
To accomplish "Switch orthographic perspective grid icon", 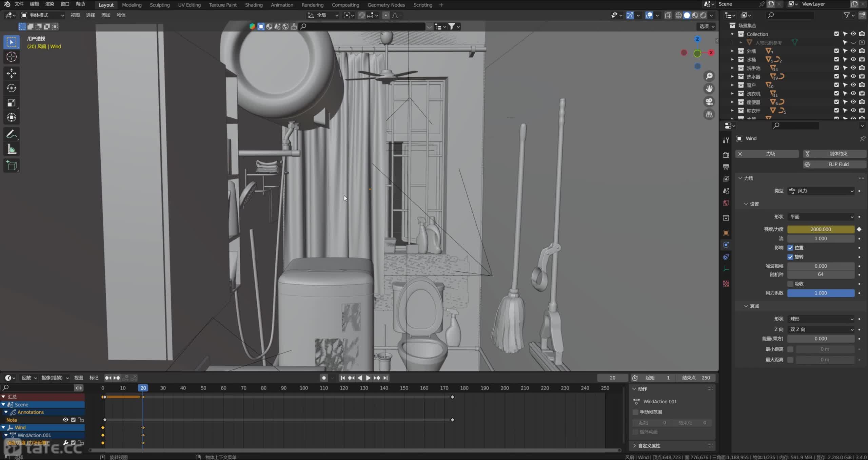I will [x=709, y=115].
